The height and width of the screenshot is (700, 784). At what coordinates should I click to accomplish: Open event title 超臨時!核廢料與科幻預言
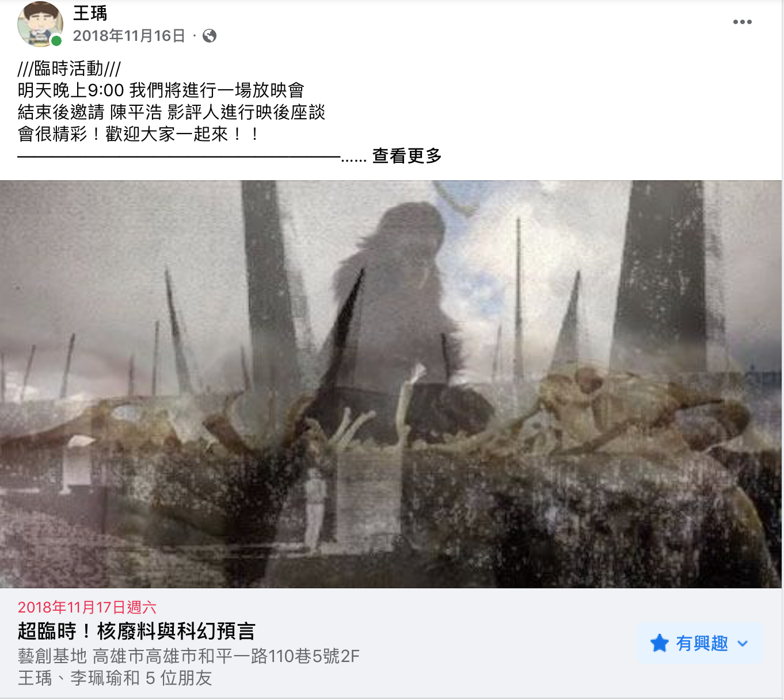pyautogui.click(x=136, y=631)
